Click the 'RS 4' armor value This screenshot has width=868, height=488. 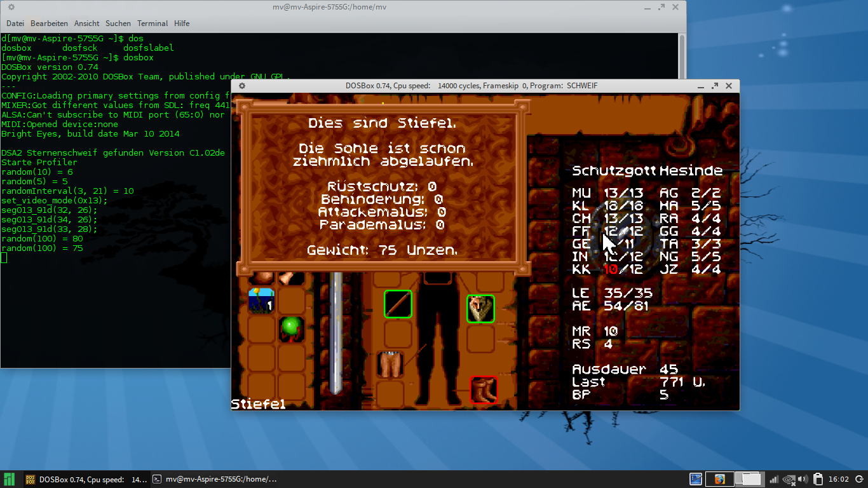(x=592, y=344)
